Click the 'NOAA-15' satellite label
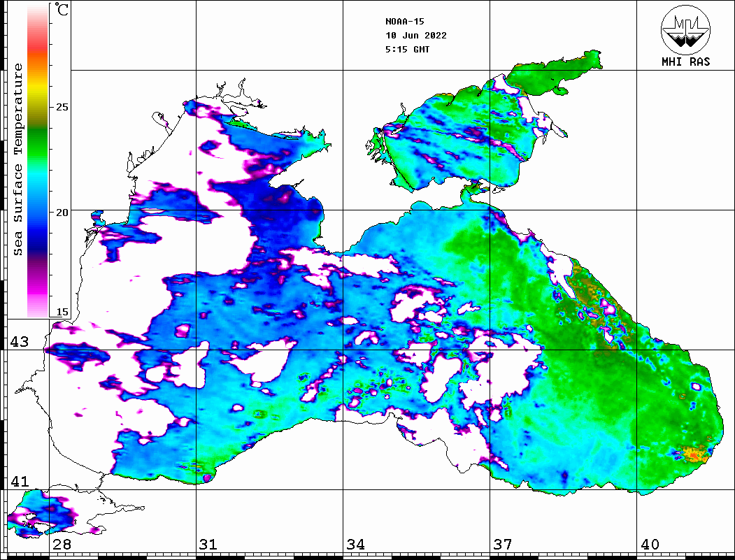This screenshot has height=560, width=735. (404, 21)
